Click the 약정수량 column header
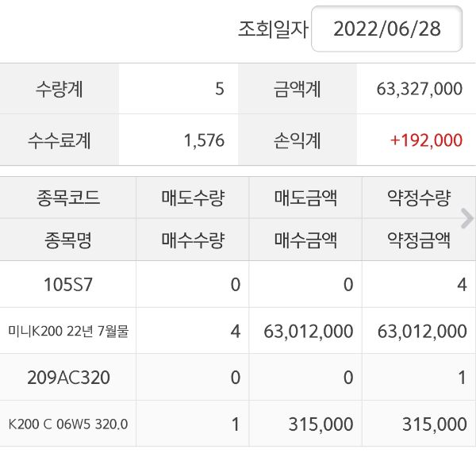Screen dimensions: 476x476 418,198
